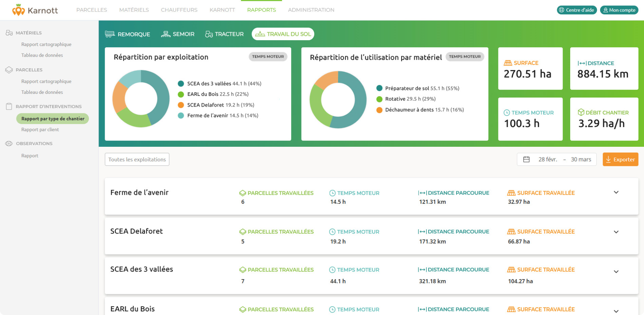
Task: Open the Centre d'aide button
Action: (x=577, y=10)
